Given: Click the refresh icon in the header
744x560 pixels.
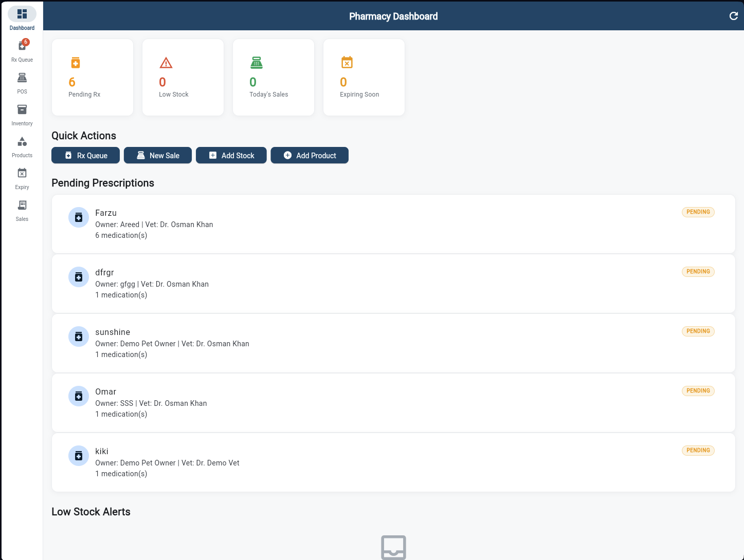Looking at the screenshot, I should [734, 16].
